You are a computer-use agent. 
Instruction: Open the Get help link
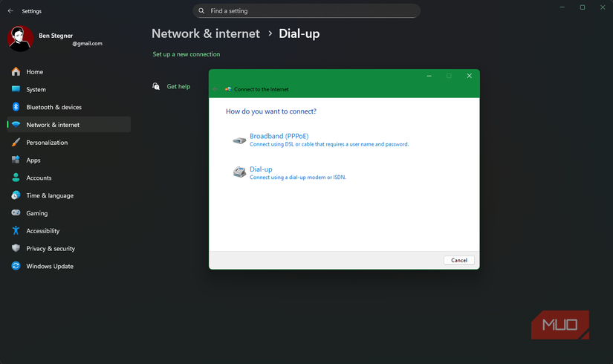point(178,87)
